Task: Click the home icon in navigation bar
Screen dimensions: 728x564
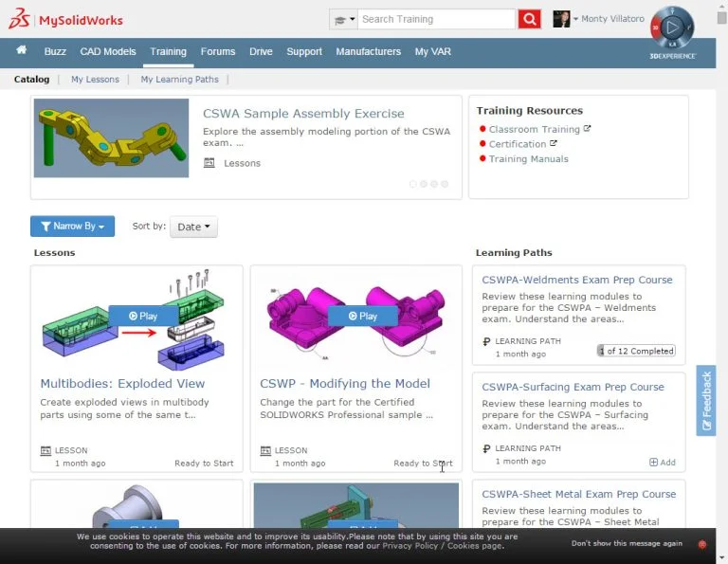Action: (x=22, y=51)
